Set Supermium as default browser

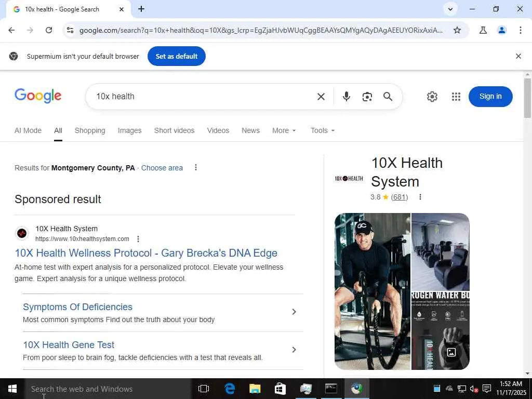(x=177, y=56)
